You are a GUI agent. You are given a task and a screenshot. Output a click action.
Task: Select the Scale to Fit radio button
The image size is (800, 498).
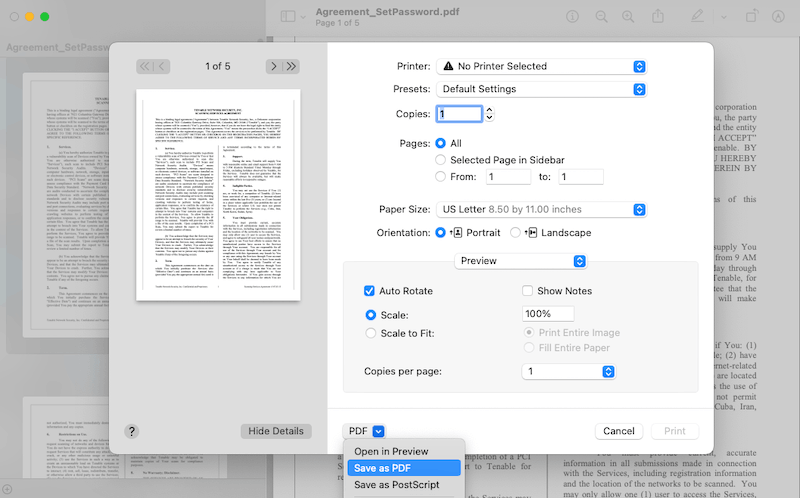pos(371,333)
